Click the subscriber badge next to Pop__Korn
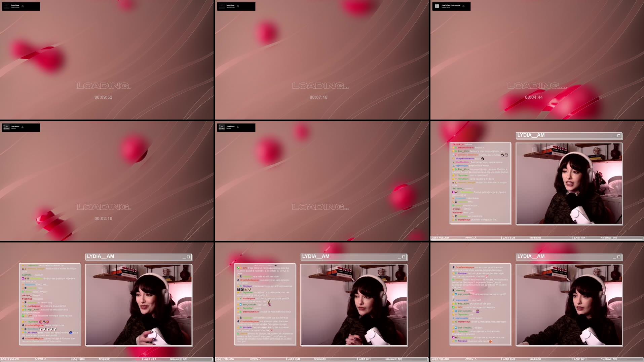Screen dimensions: 644x362 [453, 151]
